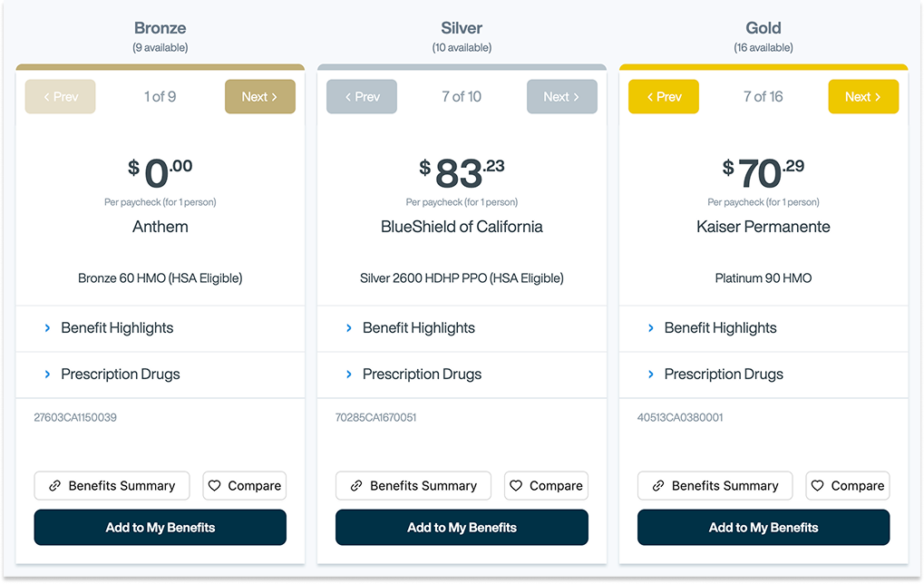This screenshot has width=924, height=584.
Task: Expand Benefit Highlights for BlueShield of California
Action: pos(418,328)
